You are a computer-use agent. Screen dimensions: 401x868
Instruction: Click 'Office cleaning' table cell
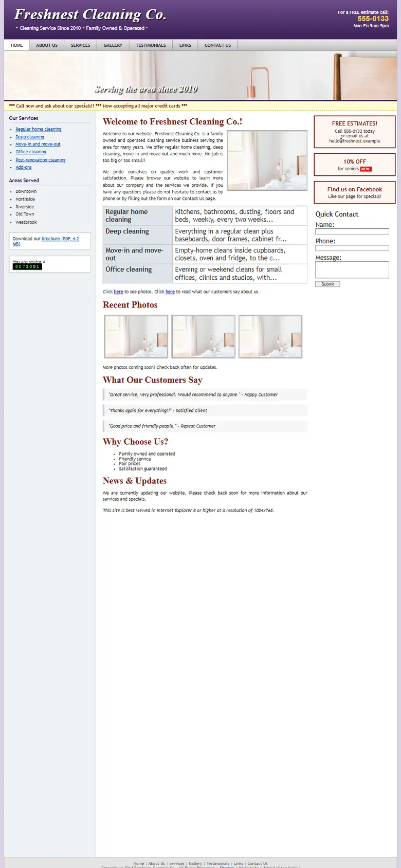[138, 273]
